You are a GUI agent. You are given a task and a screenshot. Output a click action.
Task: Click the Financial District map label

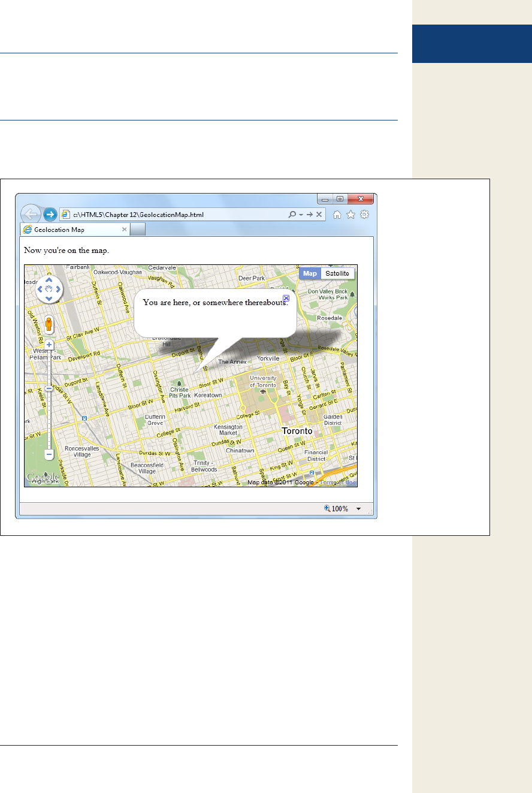click(x=315, y=456)
